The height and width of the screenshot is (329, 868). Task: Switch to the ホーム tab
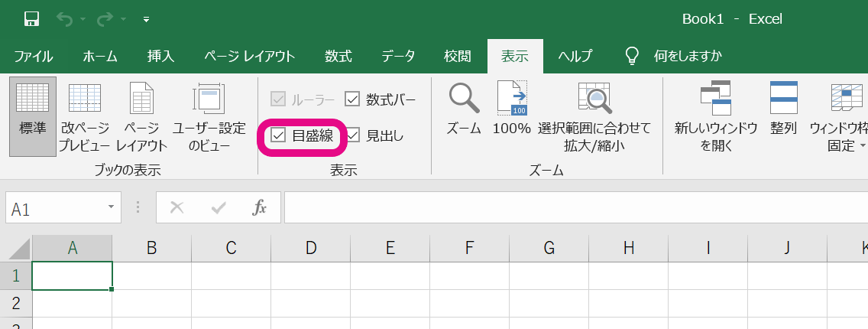point(100,56)
